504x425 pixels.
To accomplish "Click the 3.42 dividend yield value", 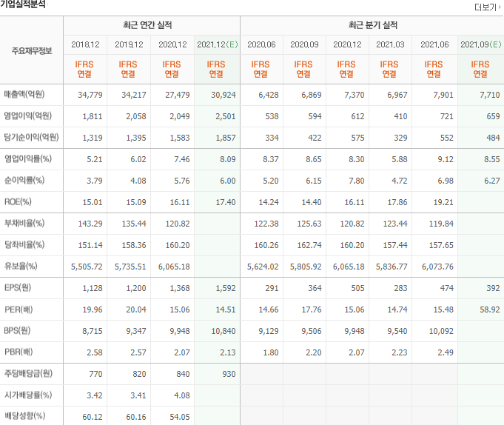I will (95, 395).
